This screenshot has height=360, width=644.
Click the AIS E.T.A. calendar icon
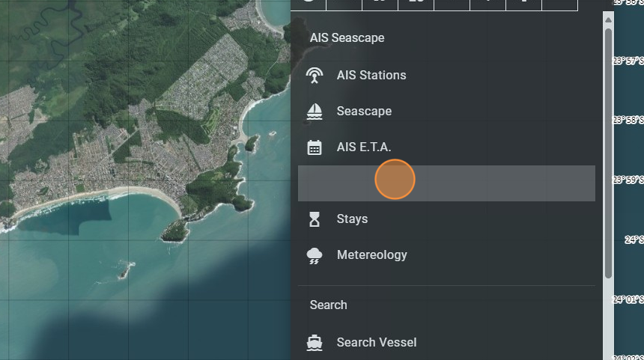tap(315, 147)
